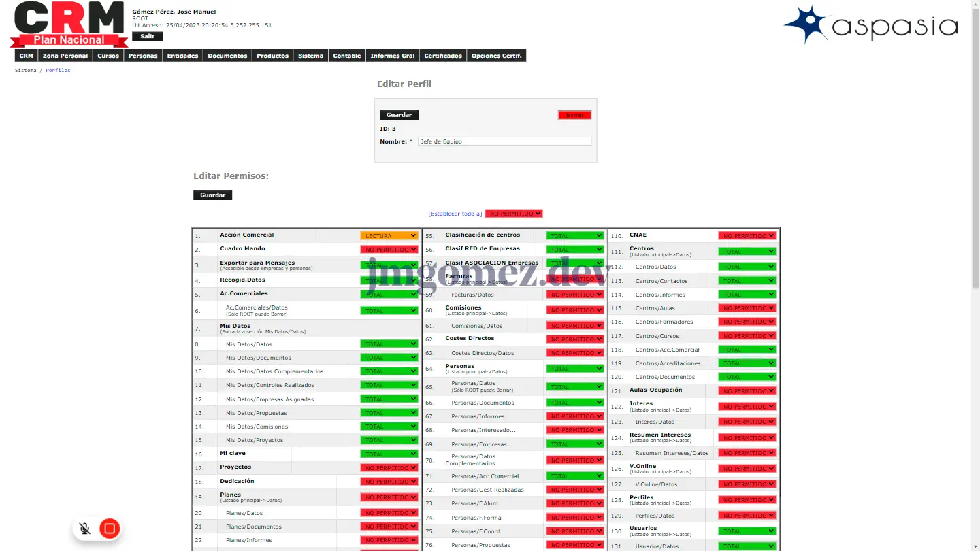Open the Acción Comercial permission dropdown
This screenshot has width=980, height=551.
(389, 235)
